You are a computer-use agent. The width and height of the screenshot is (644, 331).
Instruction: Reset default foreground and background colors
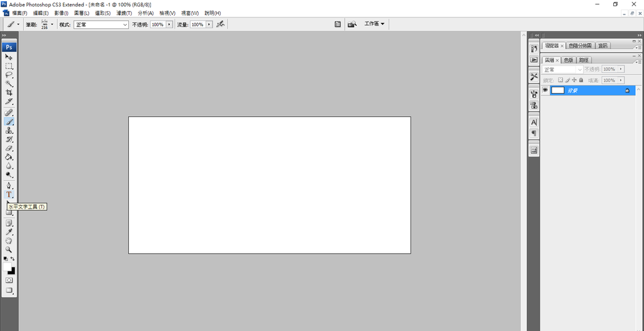tap(5, 259)
